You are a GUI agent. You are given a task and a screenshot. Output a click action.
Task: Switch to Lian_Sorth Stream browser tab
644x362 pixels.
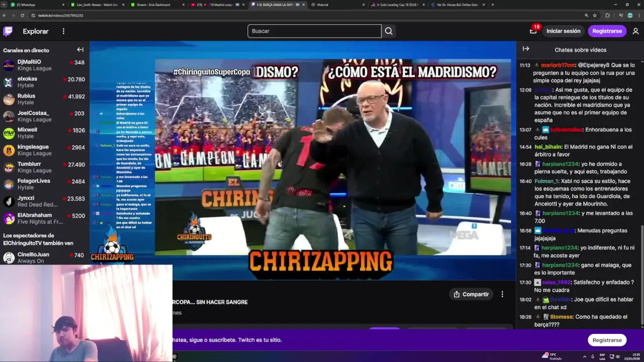tap(97, 5)
